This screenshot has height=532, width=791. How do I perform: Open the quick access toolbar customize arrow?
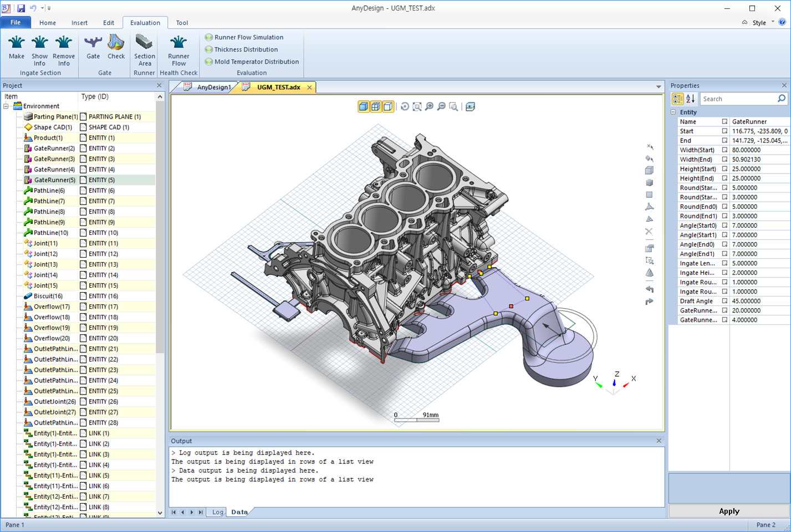(x=49, y=8)
